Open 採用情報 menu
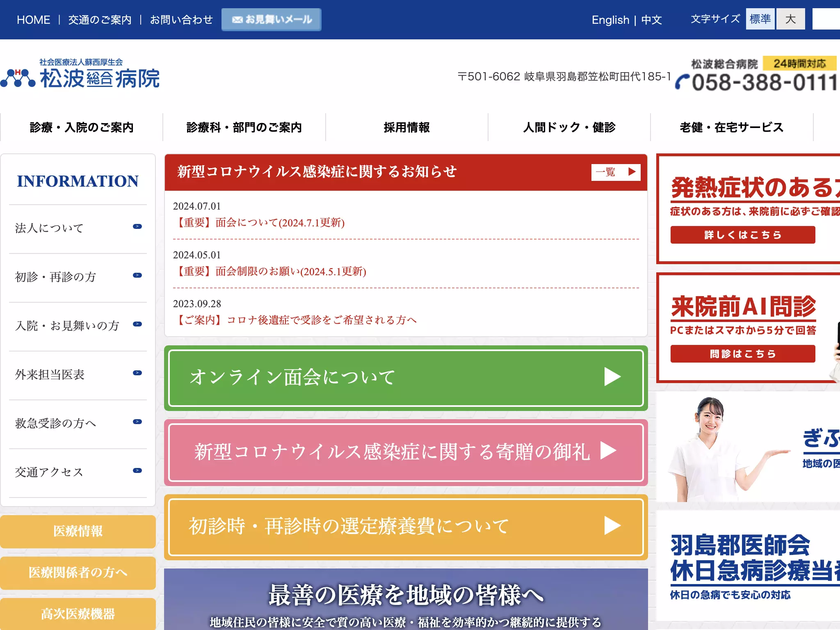Viewport: 840px width, 630px height. coord(406,127)
